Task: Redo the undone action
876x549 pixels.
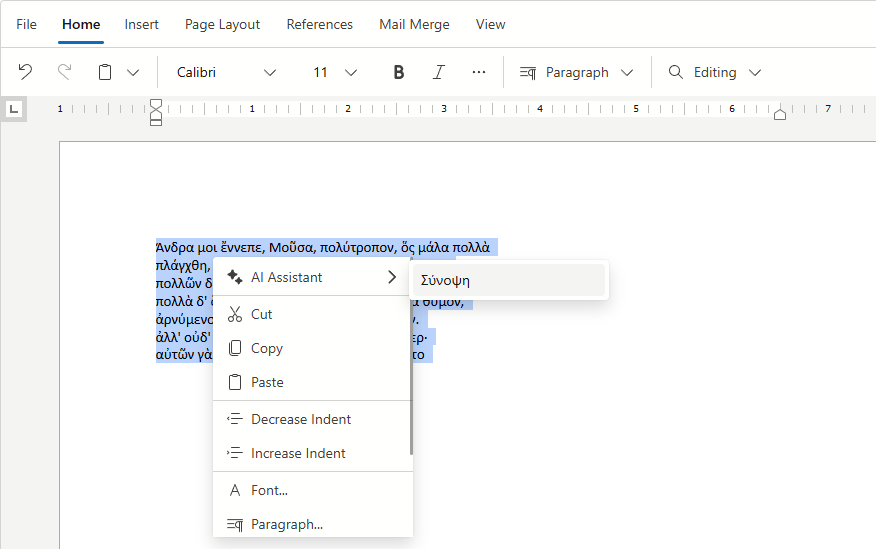Action: (x=65, y=72)
